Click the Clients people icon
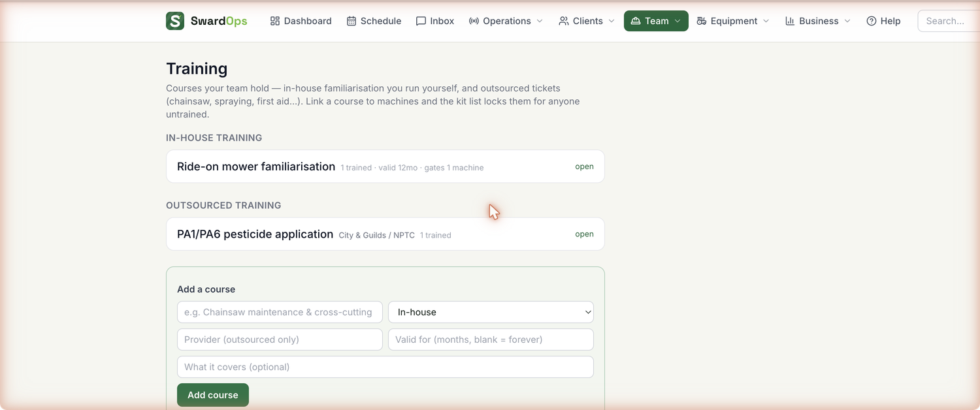 [564, 21]
